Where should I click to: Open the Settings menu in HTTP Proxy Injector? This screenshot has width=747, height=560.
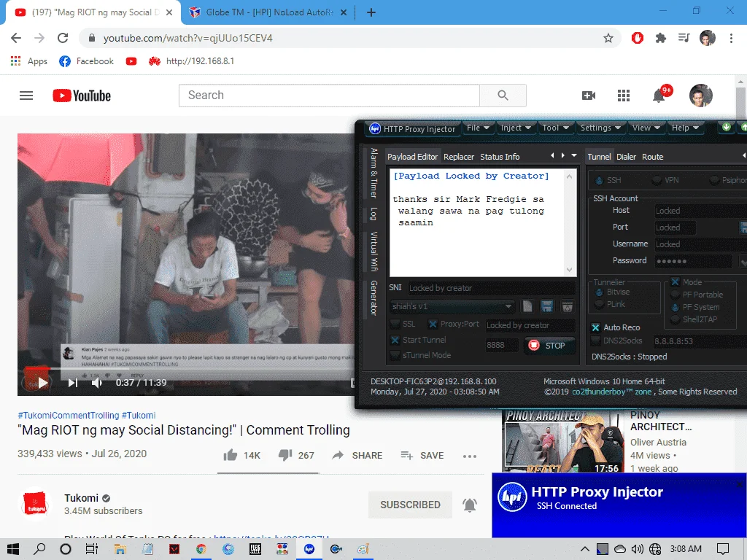click(x=600, y=128)
